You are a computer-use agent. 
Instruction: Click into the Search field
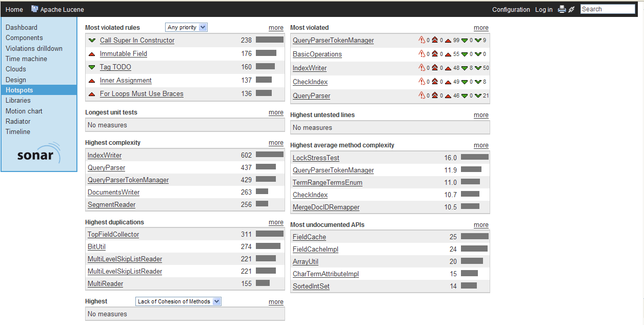point(607,9)
